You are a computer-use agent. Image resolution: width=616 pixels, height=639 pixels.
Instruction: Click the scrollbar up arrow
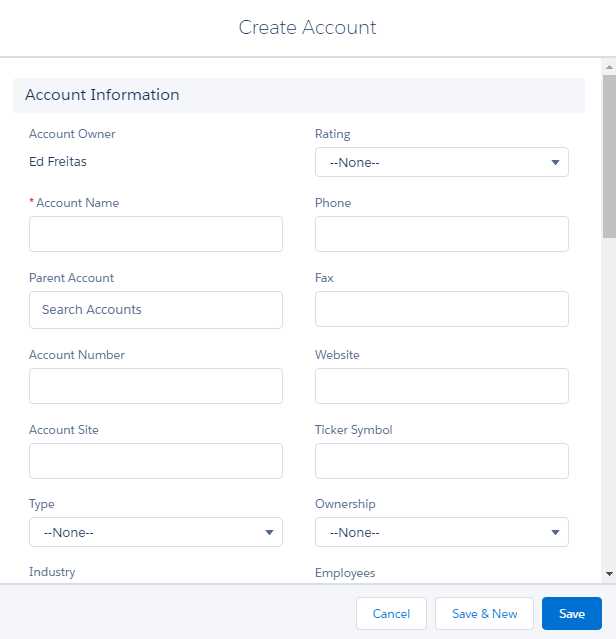coord(609,67)
